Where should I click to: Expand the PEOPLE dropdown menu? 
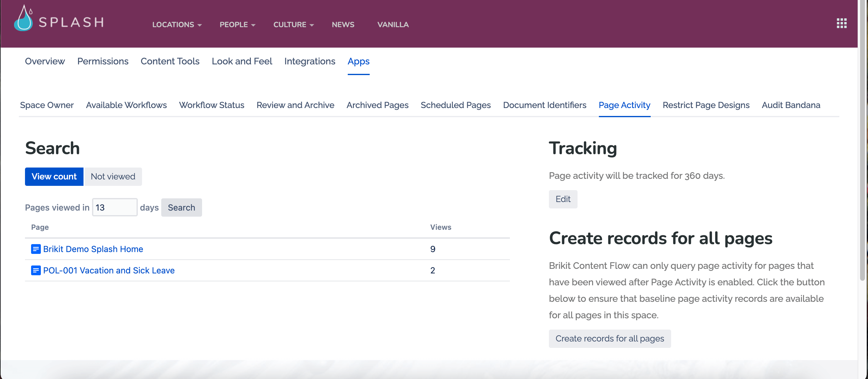click(x=237, y=25)
